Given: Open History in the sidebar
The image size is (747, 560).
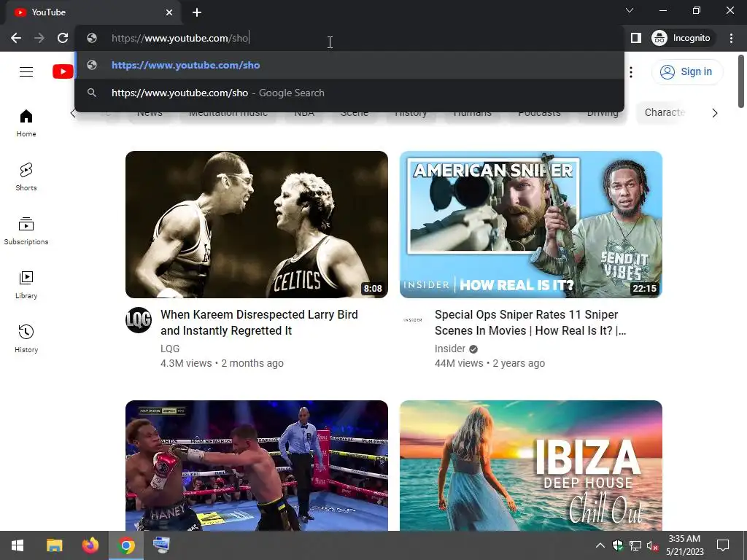Looking at the screenshot, I should [x=26, y=338].
